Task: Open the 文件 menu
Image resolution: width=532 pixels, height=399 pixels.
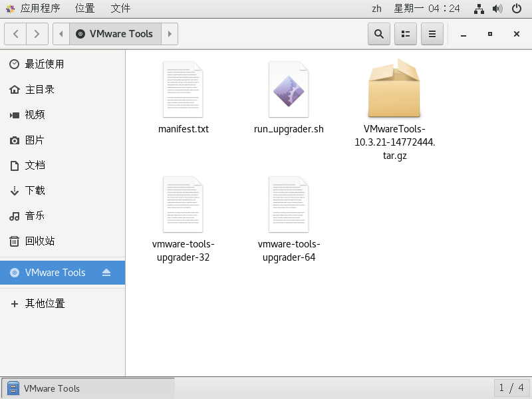Action: 120,8
